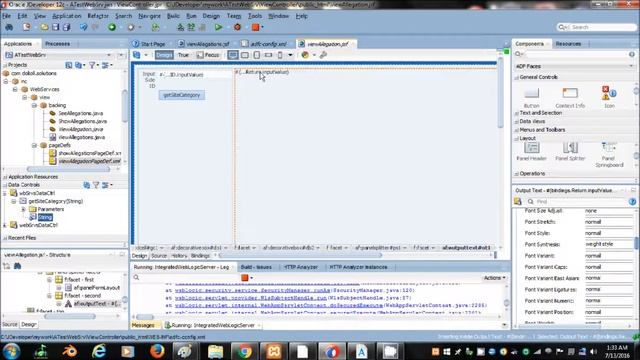Image resolution: width=640 pixels, height=360 pixels.
Task: Toggle the Design view mode button
Action: pyautogui.click(x=164, y=55)
